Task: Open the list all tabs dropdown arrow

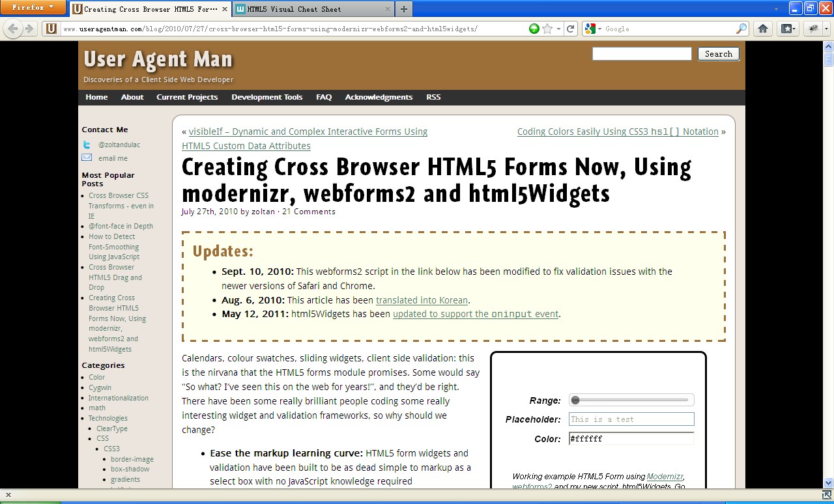Action: tap(776, 9)
